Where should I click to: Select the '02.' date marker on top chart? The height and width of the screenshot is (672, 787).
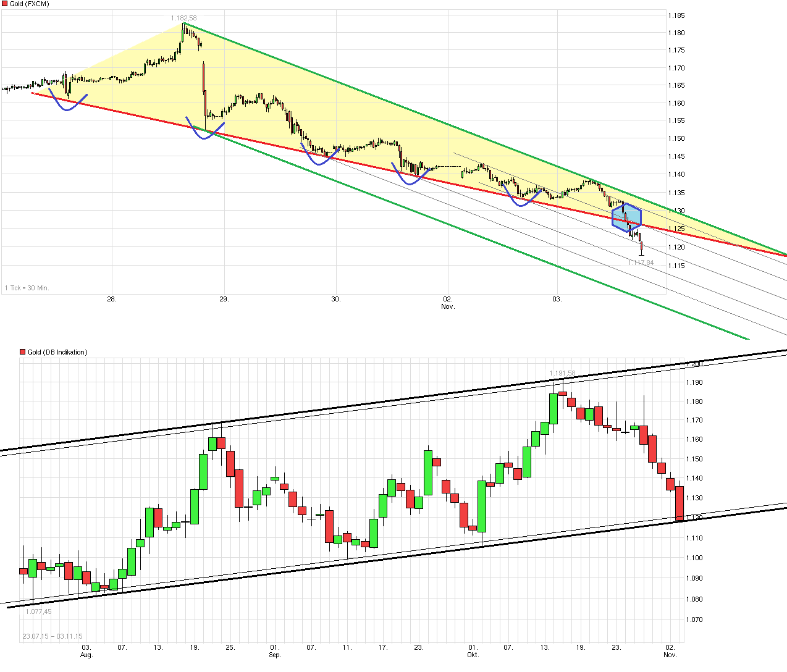(x=447, y=298)
